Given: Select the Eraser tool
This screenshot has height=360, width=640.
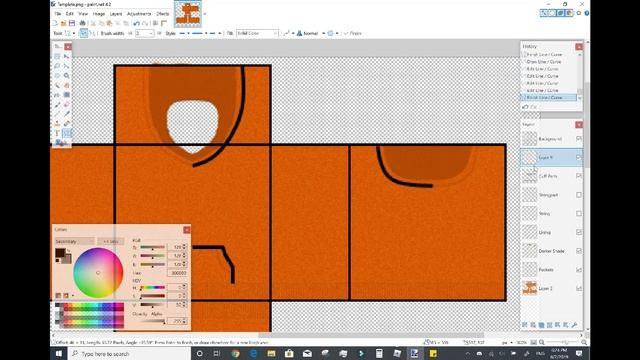Looking at the screenshot, I should [x=67, y=104].
